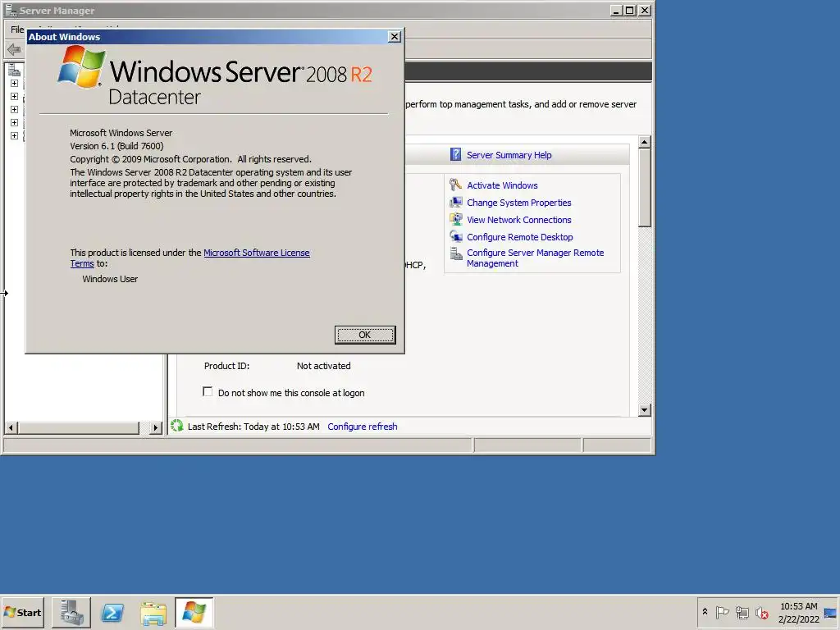840x630 pixels.
Task: Click the 'Version 6.1 (Build 7600)' text
Action: (x=116, y=146)
